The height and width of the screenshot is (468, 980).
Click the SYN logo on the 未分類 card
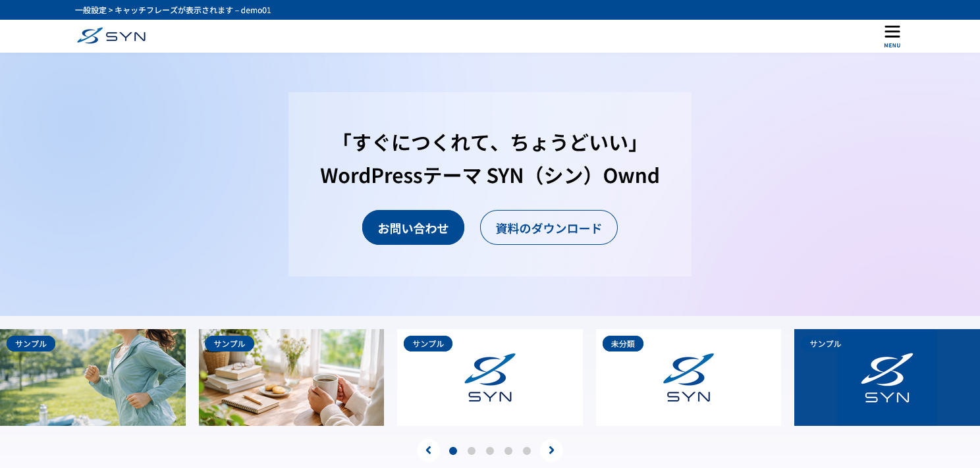688,377
